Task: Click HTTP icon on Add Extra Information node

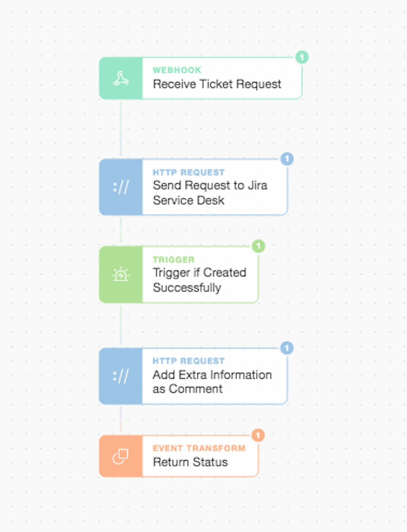Action: (121, 376)
